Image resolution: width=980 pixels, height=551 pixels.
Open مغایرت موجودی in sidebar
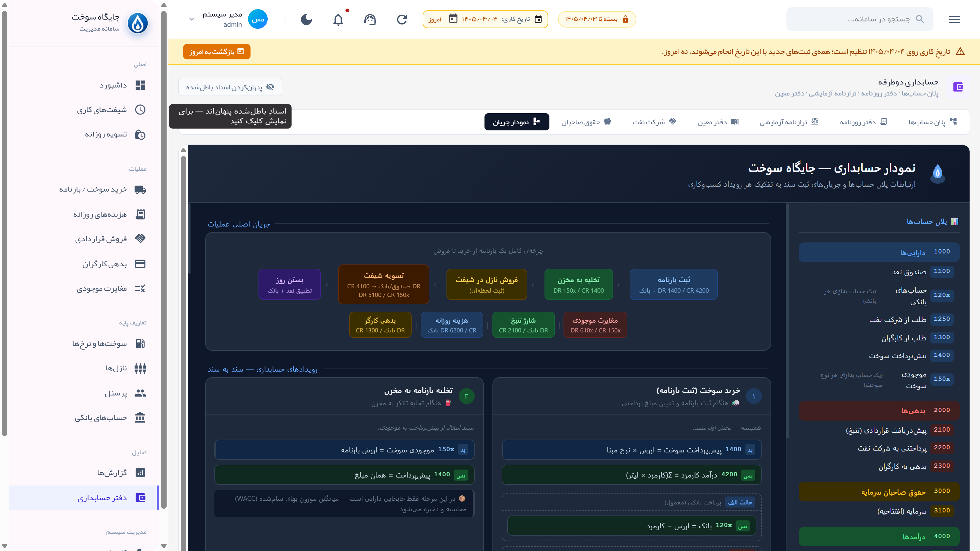[x=84, y=289]
